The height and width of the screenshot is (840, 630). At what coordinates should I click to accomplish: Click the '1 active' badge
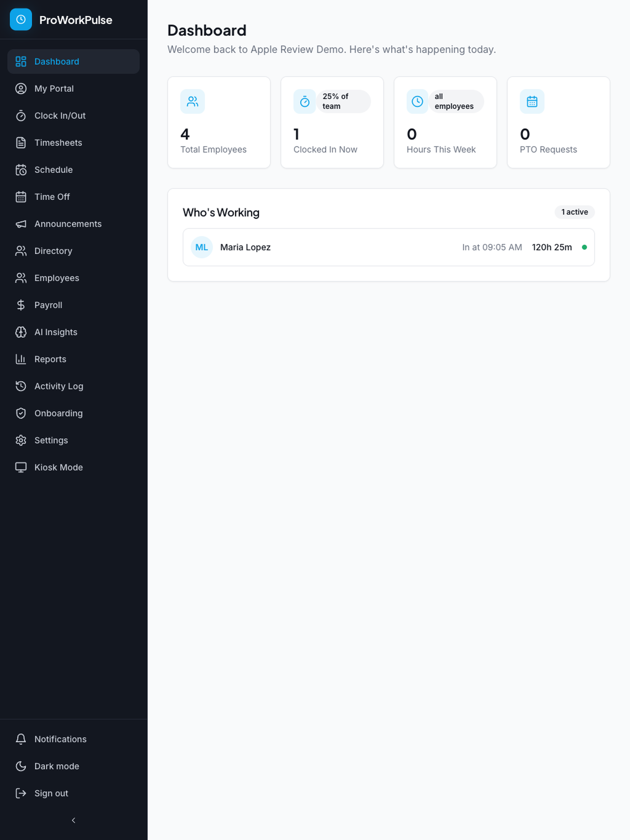pos(575,212)
